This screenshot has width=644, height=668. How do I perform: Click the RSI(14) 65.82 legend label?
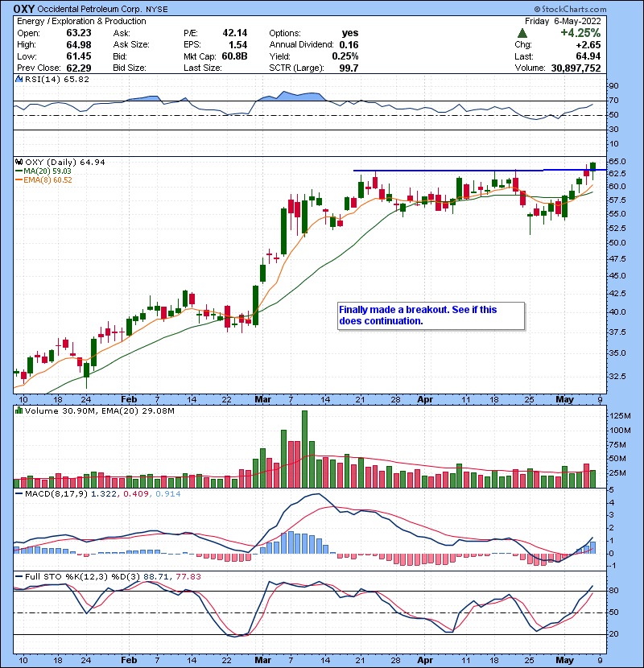57,79
